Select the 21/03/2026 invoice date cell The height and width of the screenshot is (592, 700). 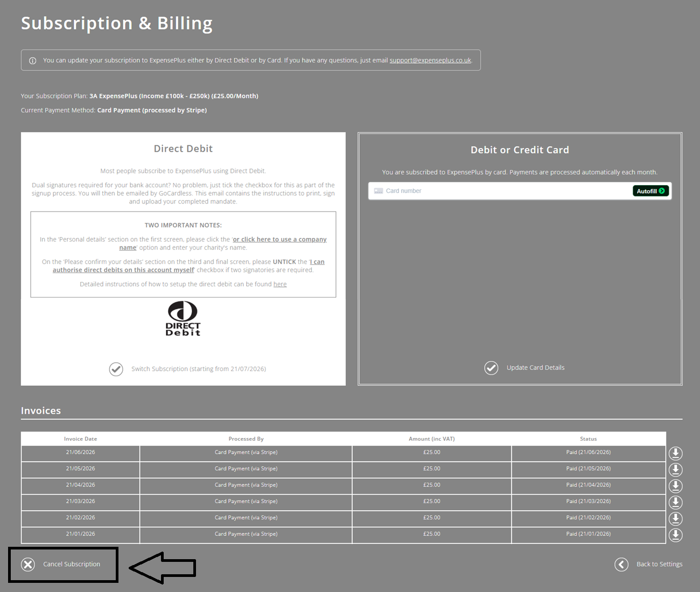(x=81, y=501)
